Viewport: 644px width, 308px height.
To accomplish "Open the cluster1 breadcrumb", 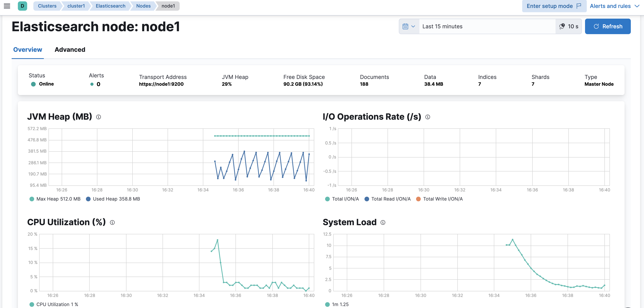I will coord(76,6).
